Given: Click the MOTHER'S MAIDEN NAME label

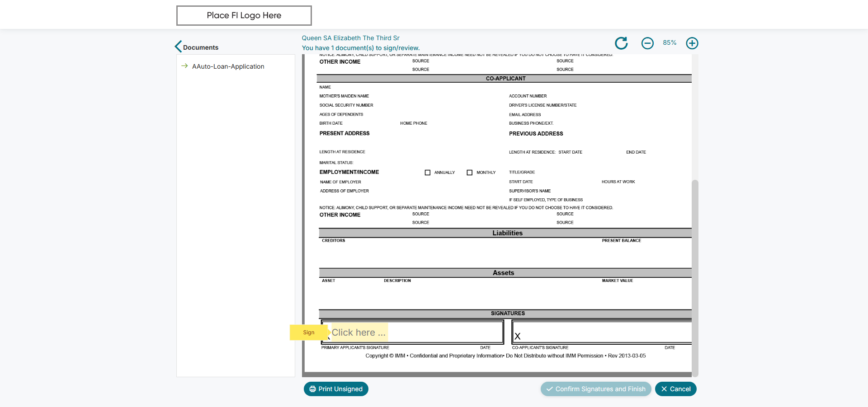Looking at the screenshot, I should pos(344,96).
